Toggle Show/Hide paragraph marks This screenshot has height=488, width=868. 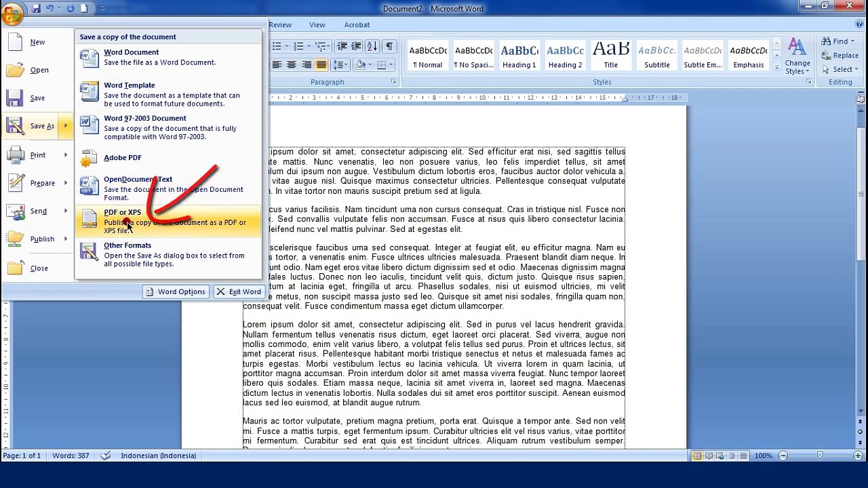[x=389, y=47]
